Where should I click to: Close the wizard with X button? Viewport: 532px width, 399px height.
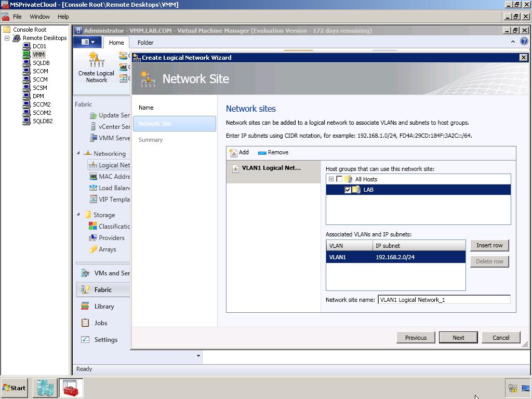[x=524, y=58]
